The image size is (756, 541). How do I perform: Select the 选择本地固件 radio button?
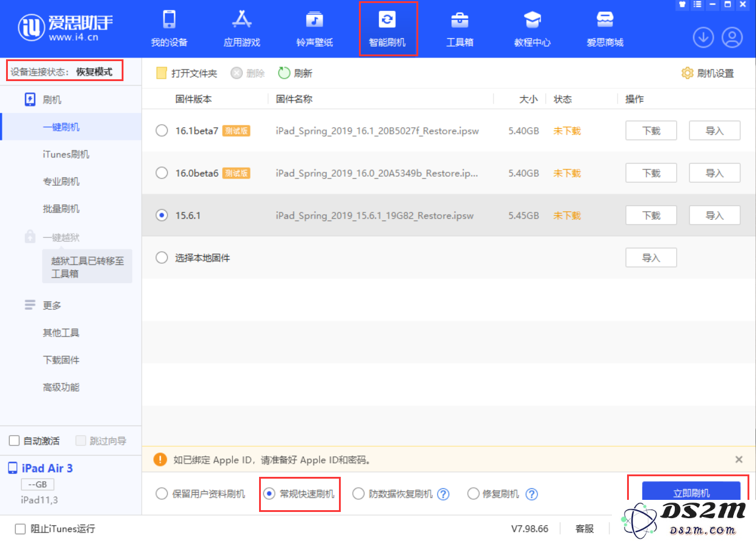(x=162, y=258)
